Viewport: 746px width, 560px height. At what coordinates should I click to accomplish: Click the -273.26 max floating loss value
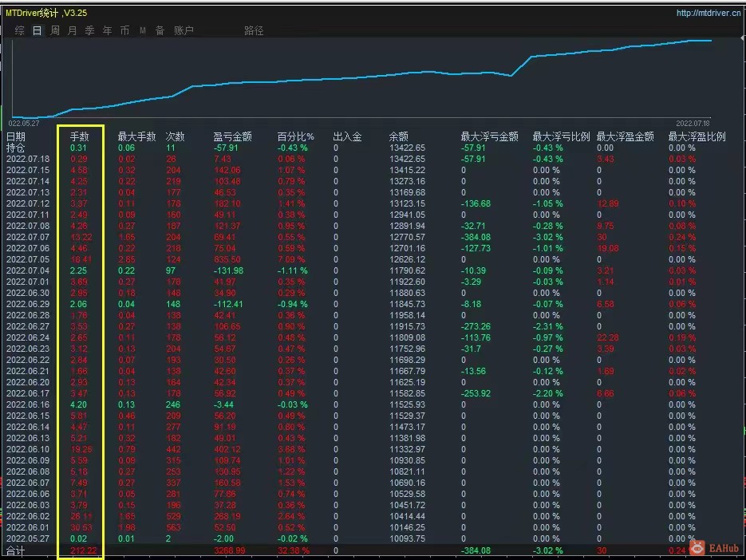(476, 326)
